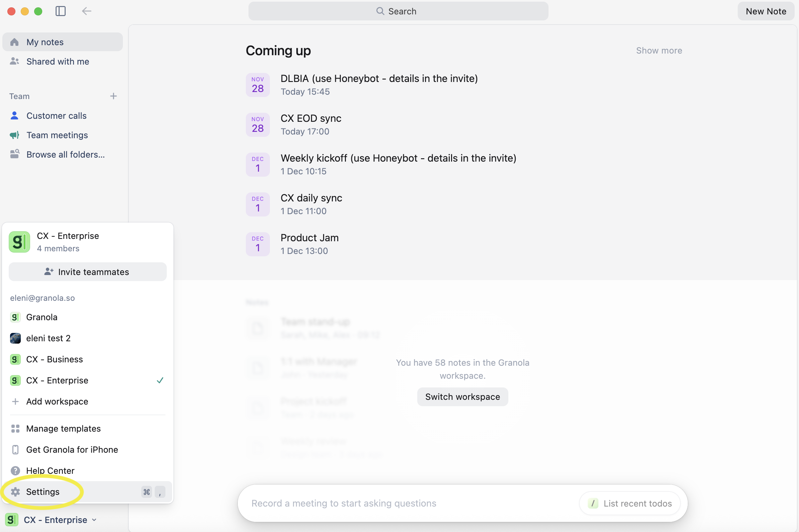Click the highlighted Settings gear
The width and height of the screenshot is (799, 532).
tap(43, 492)
